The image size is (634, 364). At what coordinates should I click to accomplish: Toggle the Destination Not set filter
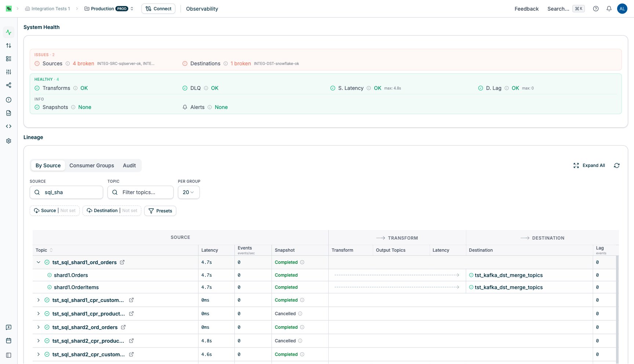click(x=112, y=211)
